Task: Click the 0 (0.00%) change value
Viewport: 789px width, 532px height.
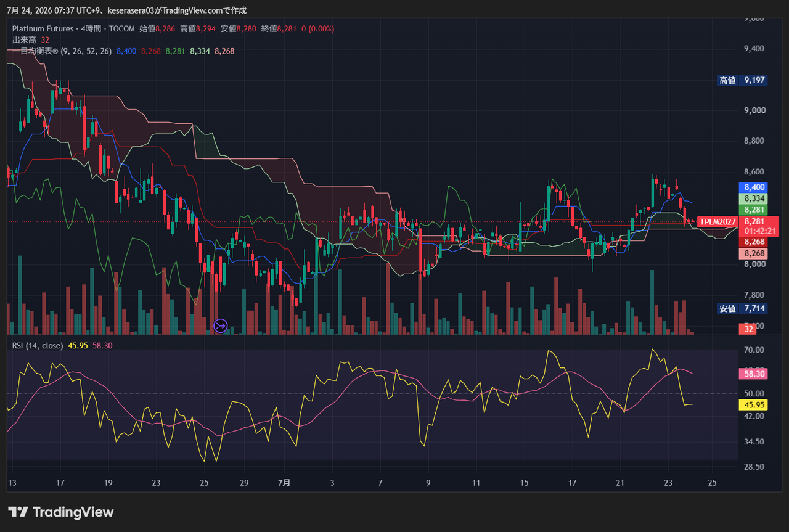Action: click(318, 28)
